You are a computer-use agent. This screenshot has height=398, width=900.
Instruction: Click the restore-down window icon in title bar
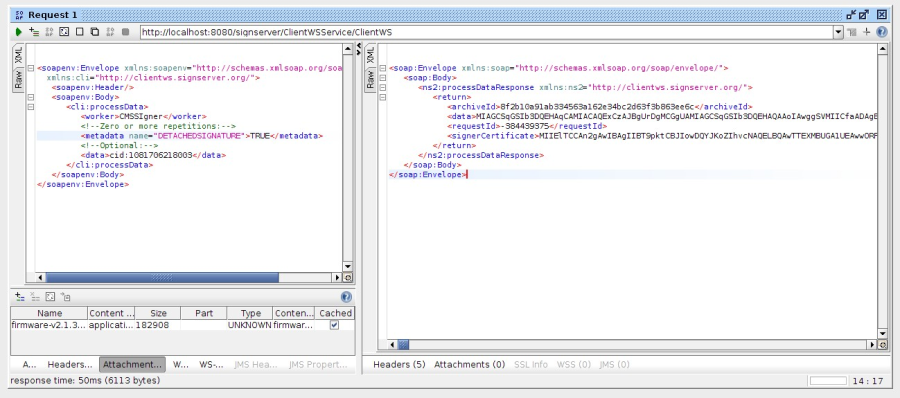(x=851, y=15)
